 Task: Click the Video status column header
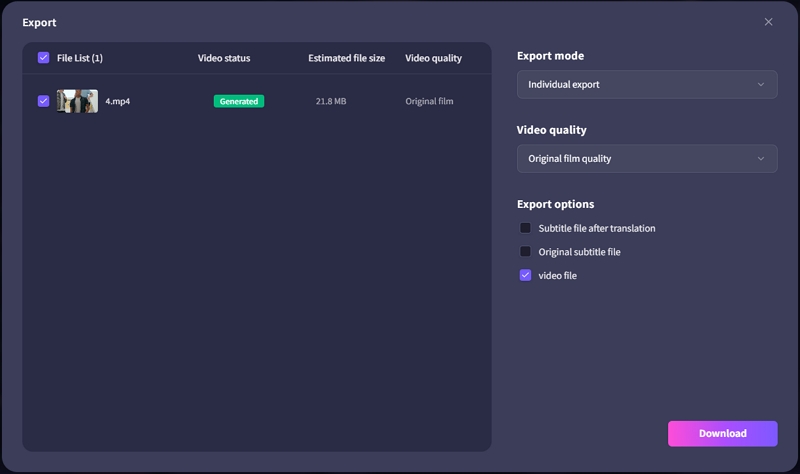pyautogui.click(x=224, y=58)
